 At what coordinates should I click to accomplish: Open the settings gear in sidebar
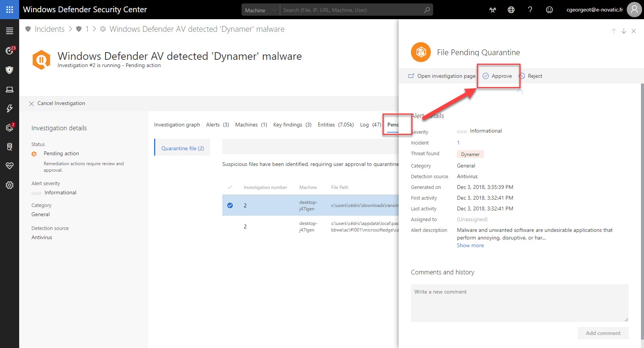coord(10,185)
